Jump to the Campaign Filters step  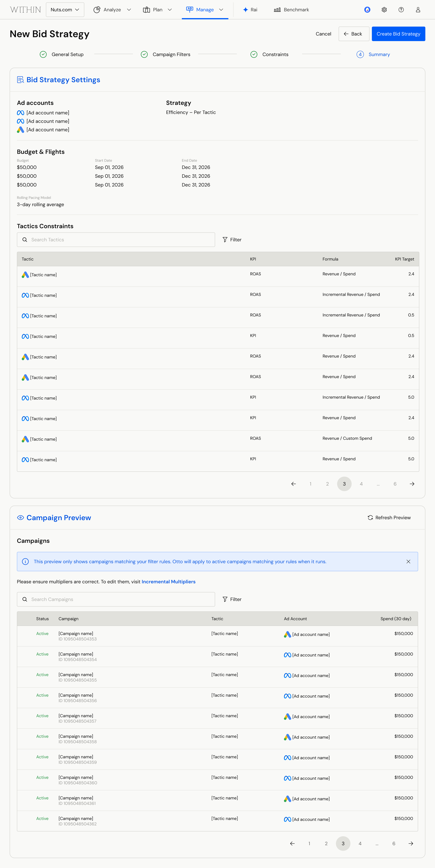point(166,54)
